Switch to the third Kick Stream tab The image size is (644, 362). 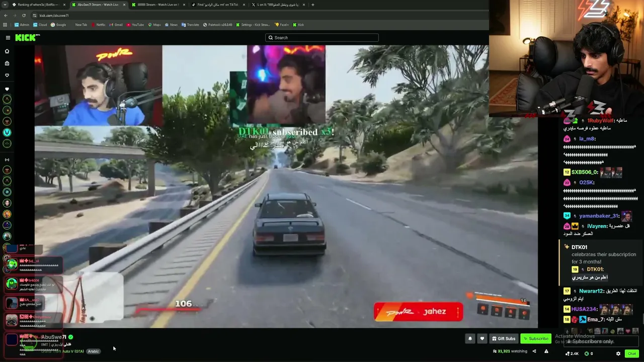158,5
